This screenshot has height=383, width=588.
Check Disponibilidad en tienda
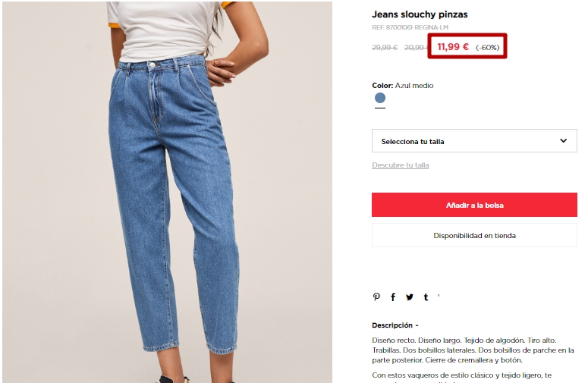[474, 235]
